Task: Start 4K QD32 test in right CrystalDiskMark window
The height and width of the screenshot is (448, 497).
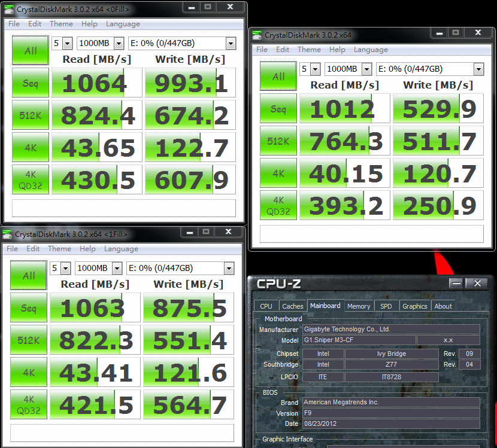Action: coord(278,205)
